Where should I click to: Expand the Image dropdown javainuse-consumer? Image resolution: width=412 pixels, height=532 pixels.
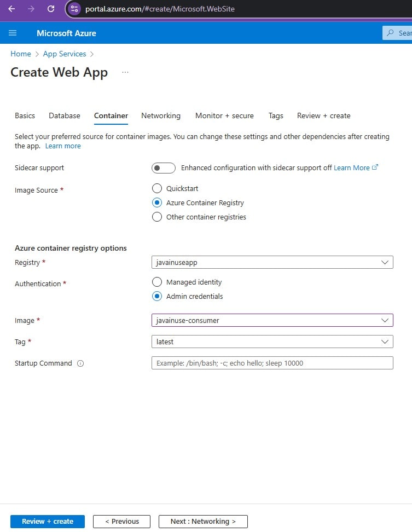click(272, 320)
